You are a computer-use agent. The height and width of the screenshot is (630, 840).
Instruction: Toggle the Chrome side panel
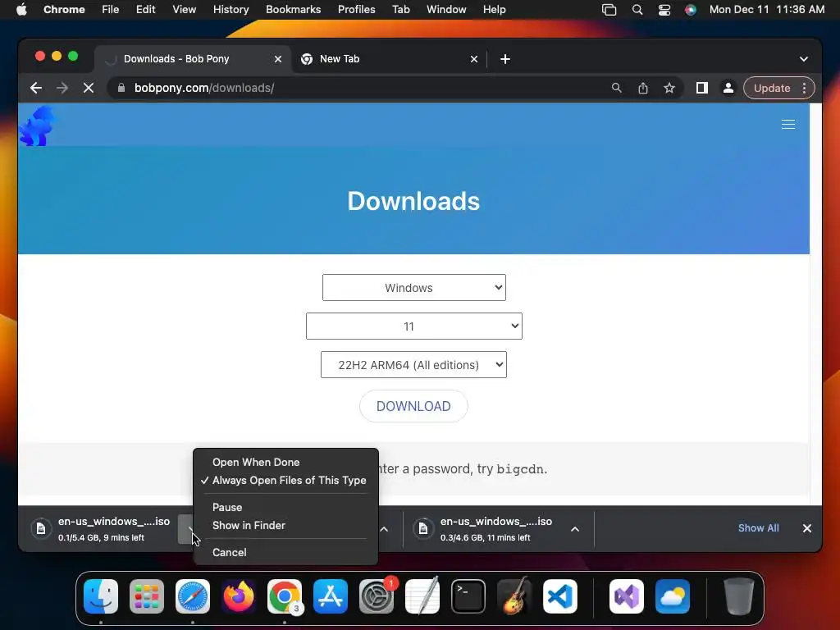click(x=702, y=88)
